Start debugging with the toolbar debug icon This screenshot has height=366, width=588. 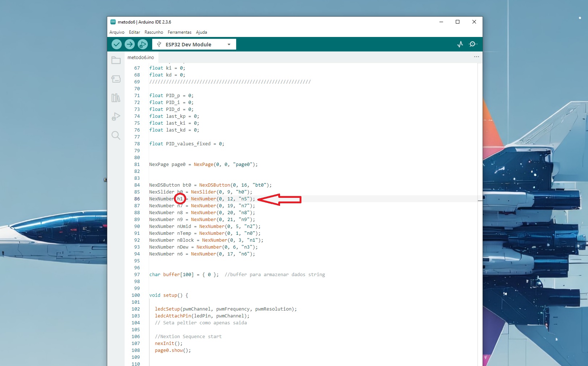142,44
